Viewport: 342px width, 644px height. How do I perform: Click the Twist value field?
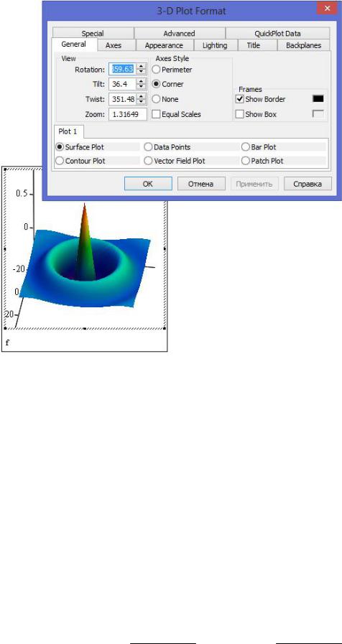pyautogui.click(x=122, y=99)
